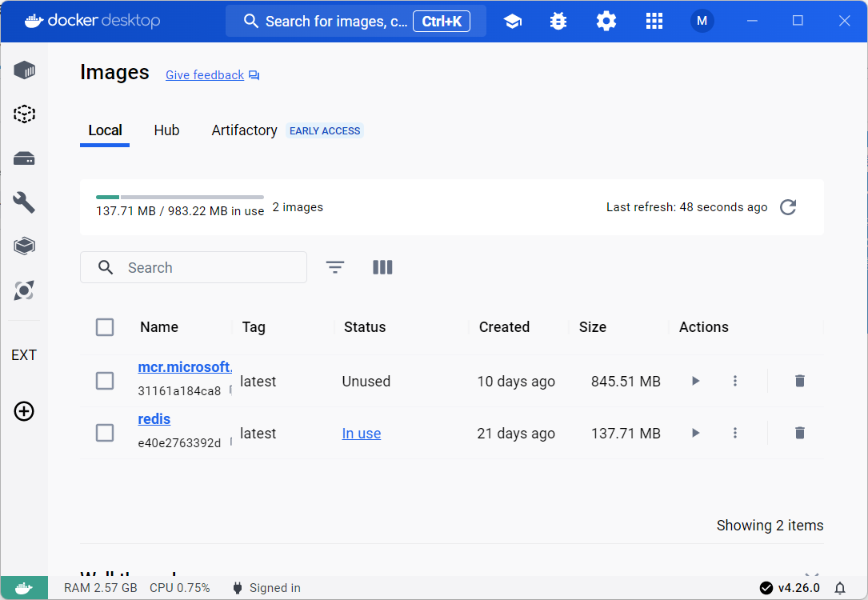This screenshot has width=868, height=600.
Task: Select the Images view in the sidebar
Action: click(24, 114)
